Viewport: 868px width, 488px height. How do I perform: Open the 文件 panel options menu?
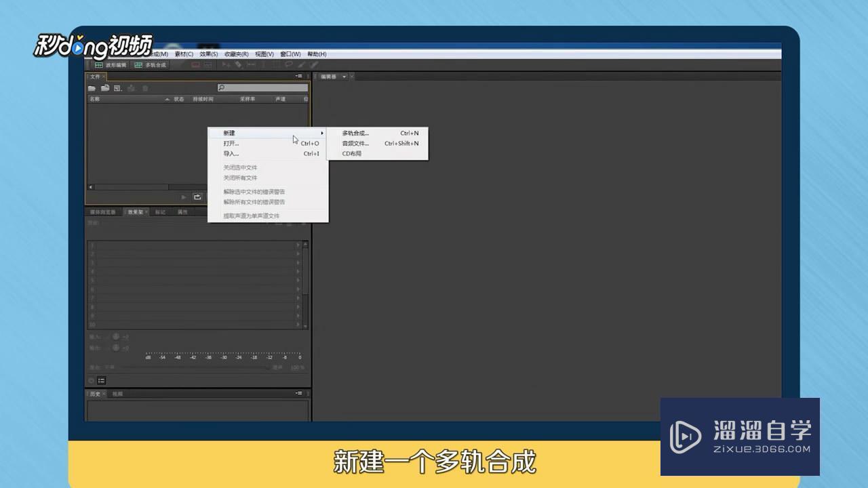pyautogui.click(x=299, y=76)
